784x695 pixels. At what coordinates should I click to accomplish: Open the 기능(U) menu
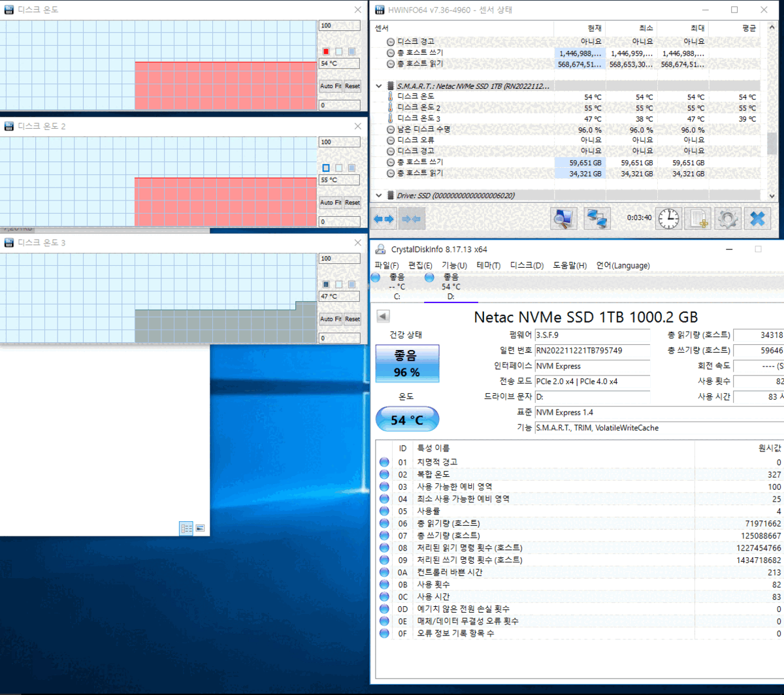[x=454, y=266]
